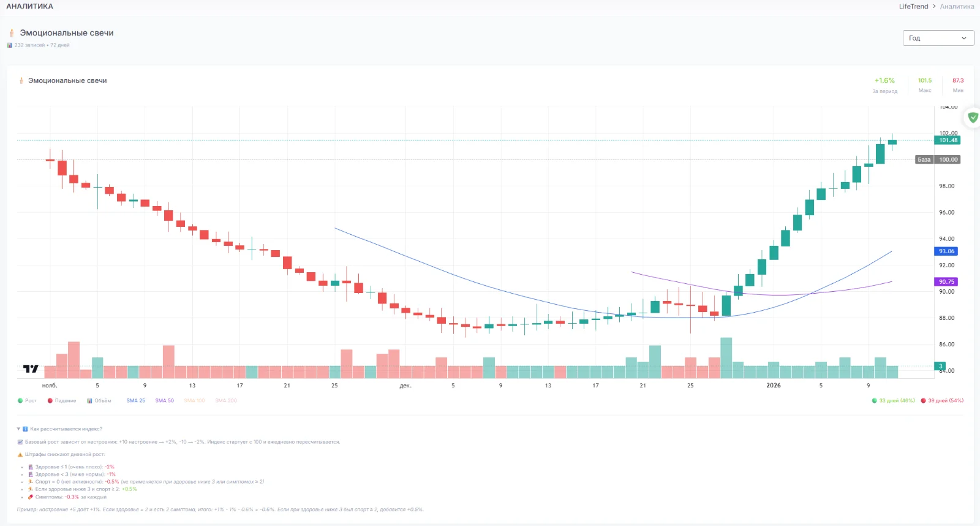The width and height of the screenshot is (980, 526).
Task: Click the red Падение legend item
Action: [x=62, y=401]
